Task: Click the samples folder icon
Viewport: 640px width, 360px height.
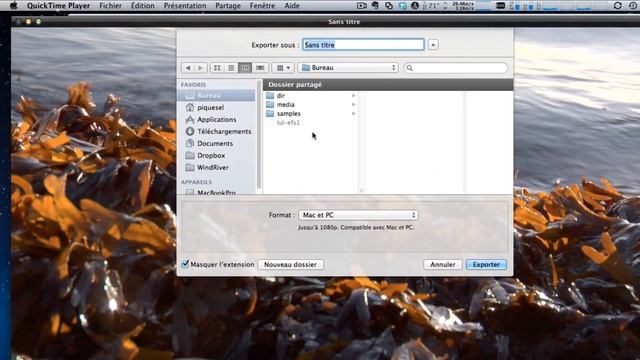Action: coord(270,113)
